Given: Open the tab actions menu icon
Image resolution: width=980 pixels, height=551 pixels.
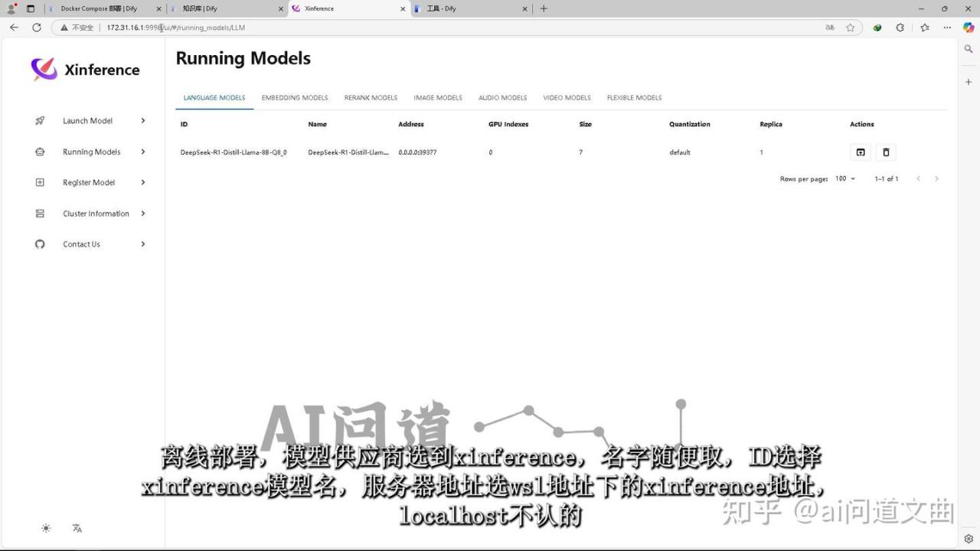Looking at the screenshot, I should point(31,8).
